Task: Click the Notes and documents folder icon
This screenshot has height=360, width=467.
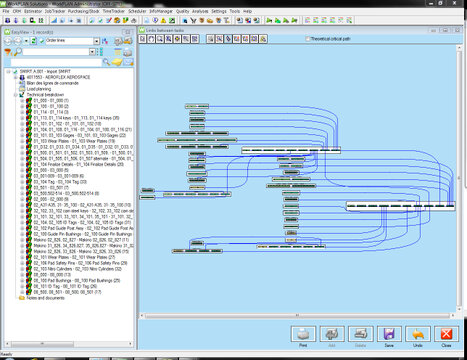Action: [x=22, y=298]
